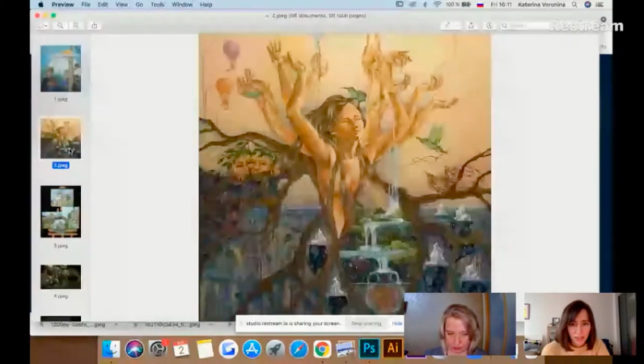
Task: Open Photoshop from the Dock
Action: click(x=369, y=349)
